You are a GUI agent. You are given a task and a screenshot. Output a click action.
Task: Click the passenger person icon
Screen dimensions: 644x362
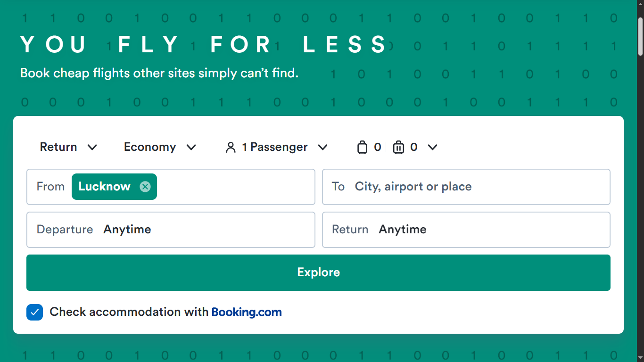point(231,148)
